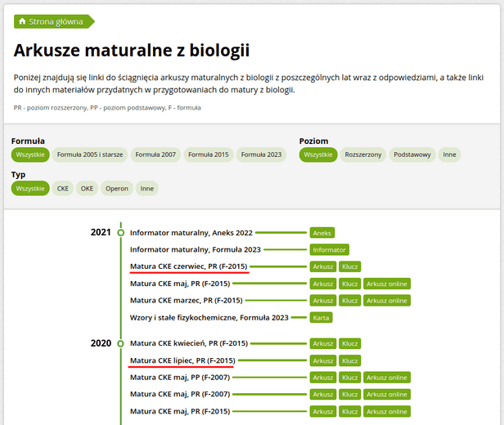Select Wszystkie under Typ filter
The width and height of the screenshot is (504, 425).
click(x=30, y=189)
